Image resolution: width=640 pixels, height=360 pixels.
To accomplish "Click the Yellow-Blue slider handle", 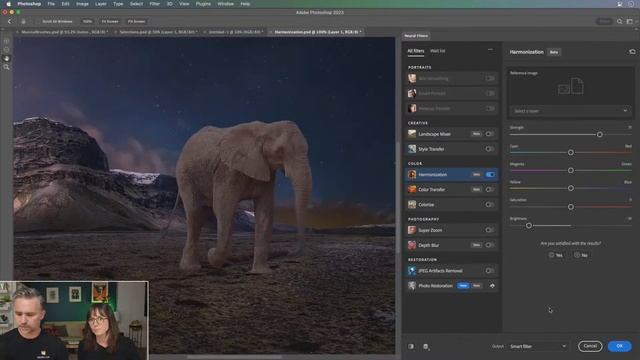I will (x=571, y=188).
